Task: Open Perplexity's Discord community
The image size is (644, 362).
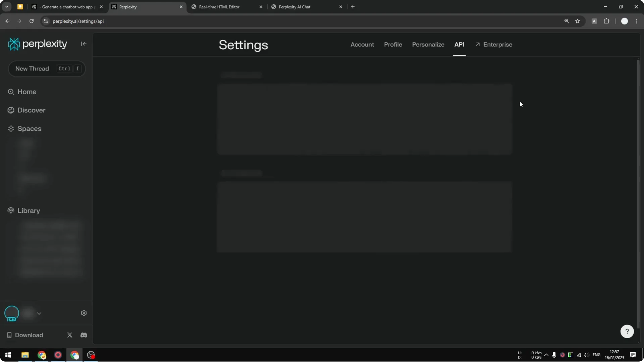Action: [84, 335]
